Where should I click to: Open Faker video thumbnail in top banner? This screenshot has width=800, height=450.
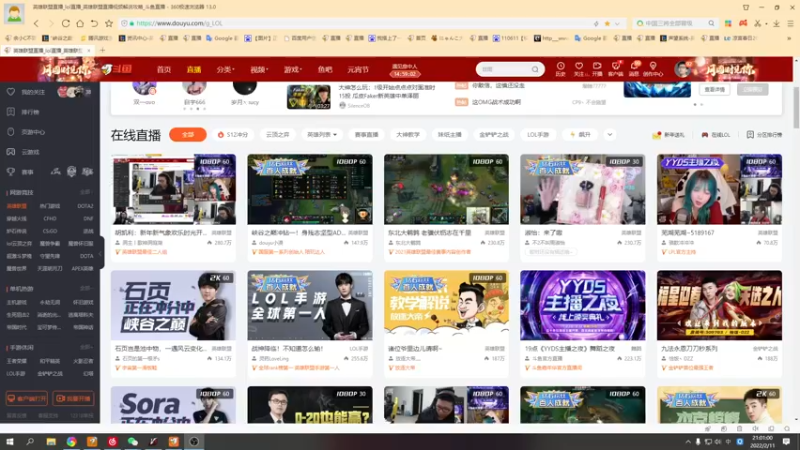309,96
